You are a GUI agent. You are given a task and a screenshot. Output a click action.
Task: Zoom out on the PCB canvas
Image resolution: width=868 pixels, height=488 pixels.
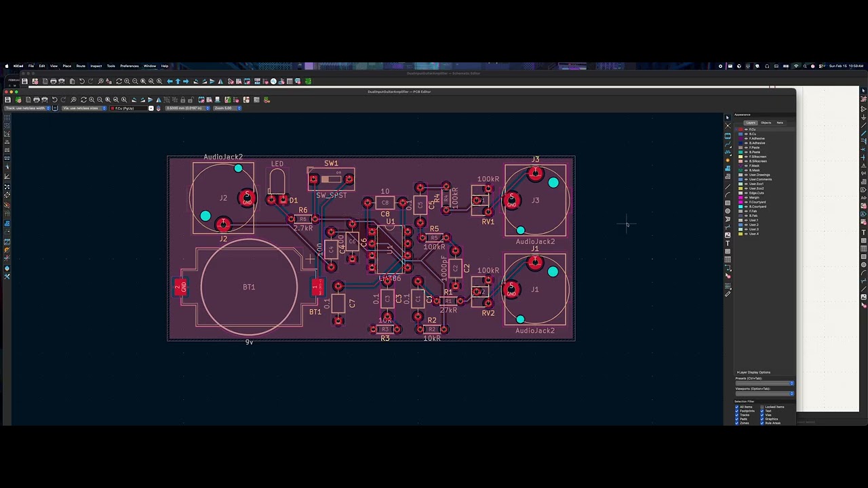click(100, 100)
